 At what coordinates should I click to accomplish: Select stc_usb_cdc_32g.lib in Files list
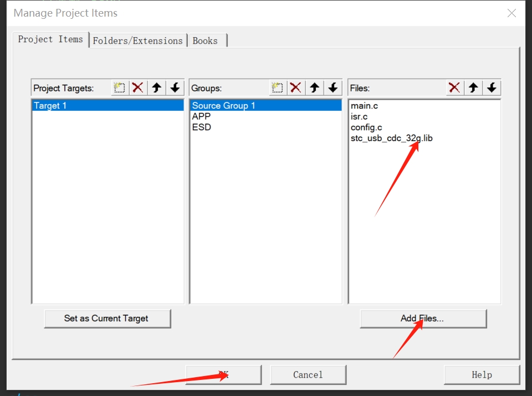391,138
